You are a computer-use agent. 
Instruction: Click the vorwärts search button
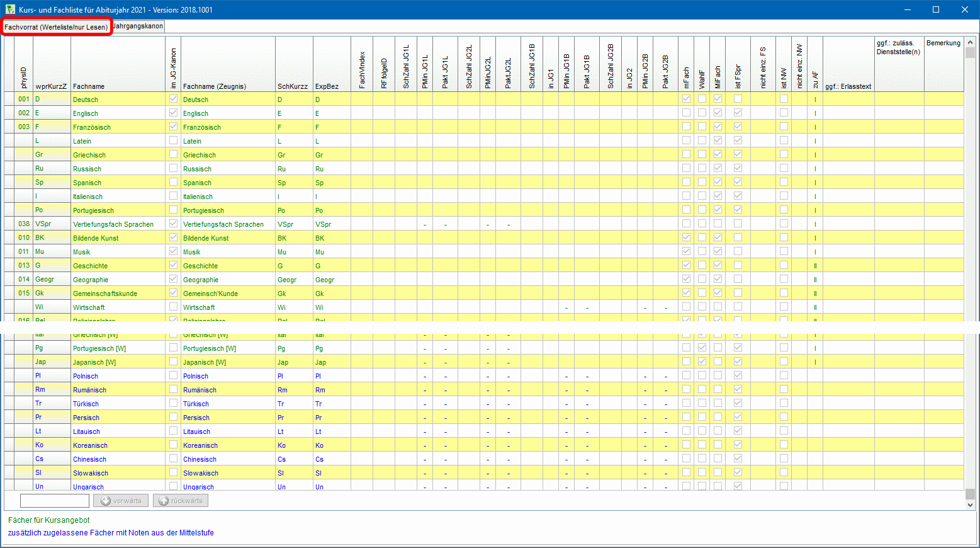121,501
